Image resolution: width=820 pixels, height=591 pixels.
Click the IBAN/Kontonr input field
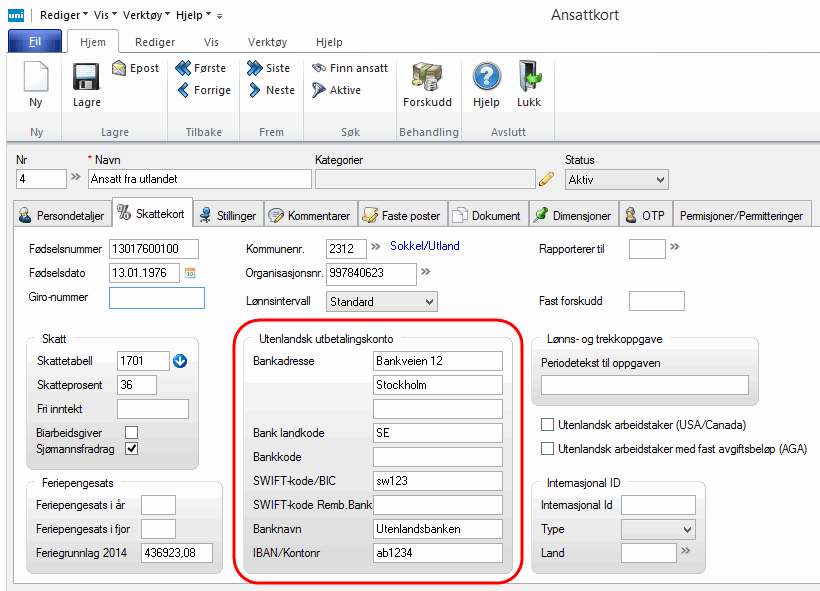pos(437,553)
